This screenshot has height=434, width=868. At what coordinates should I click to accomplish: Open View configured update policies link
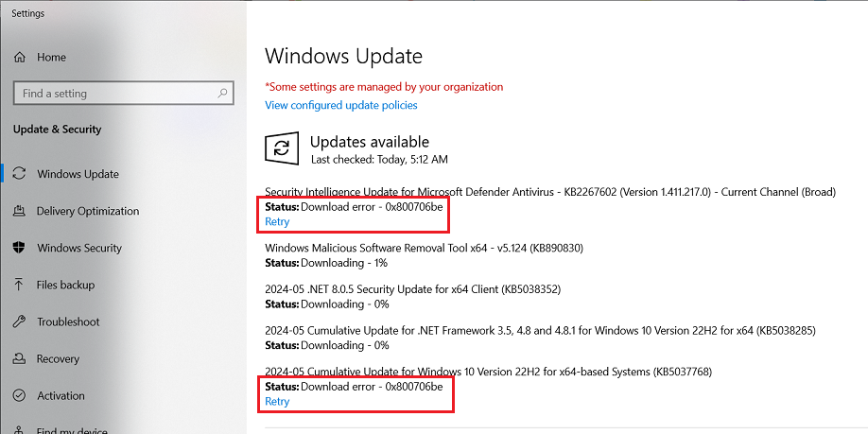coord(340,105)
